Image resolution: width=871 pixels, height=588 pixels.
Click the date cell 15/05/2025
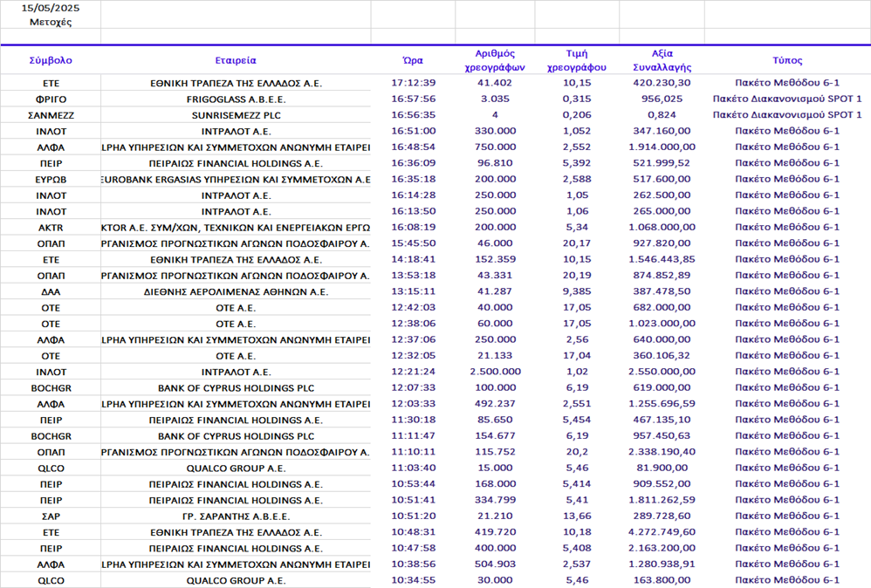pyautogui.click(x=51, y=9)
